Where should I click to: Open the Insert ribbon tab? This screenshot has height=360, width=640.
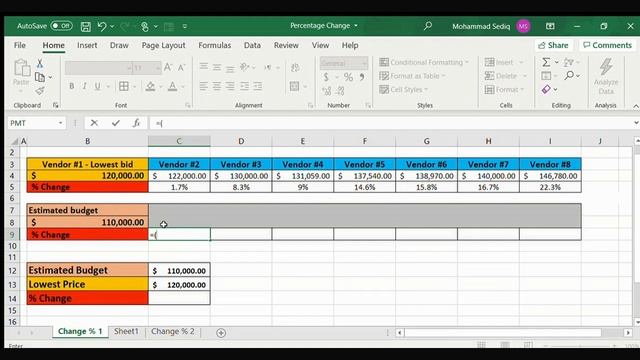click(x=87, y=45)
